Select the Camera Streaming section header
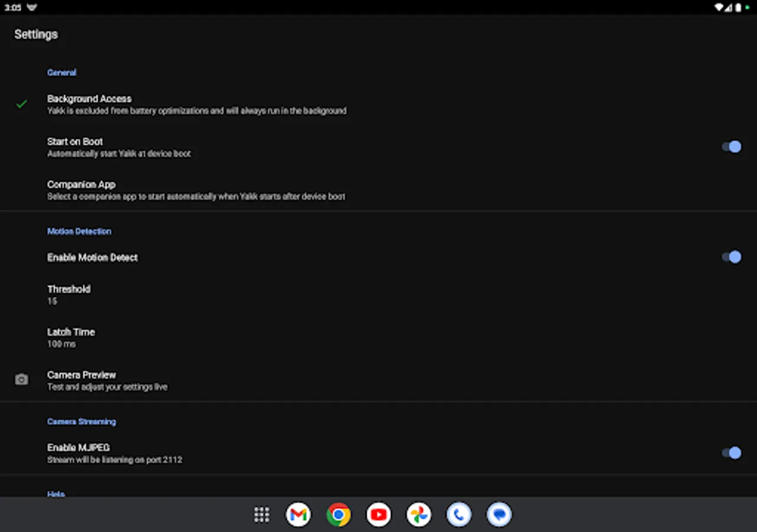 pos(82,421)
